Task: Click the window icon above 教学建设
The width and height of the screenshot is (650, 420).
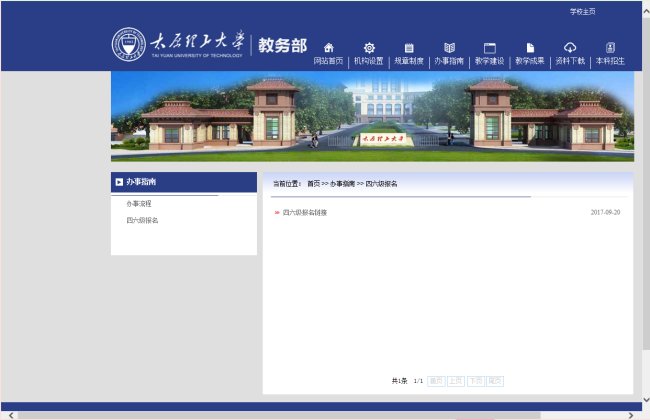Action: click(490, 48)
